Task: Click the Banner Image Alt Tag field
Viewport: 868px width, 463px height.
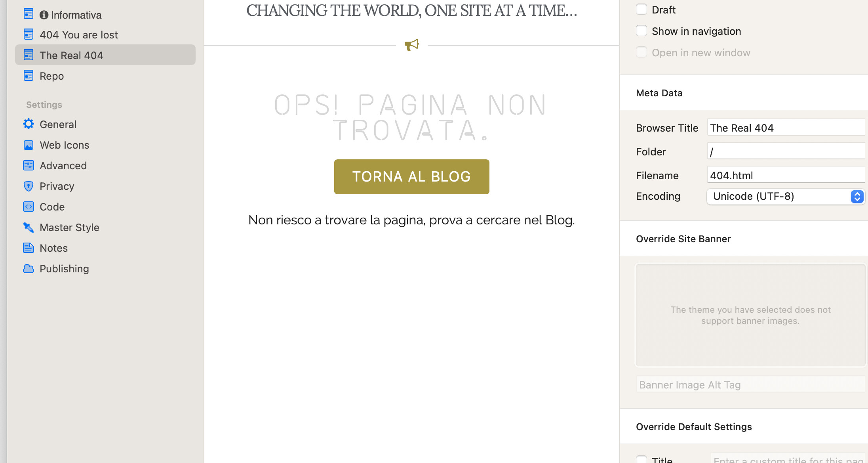Action: [x=750, y=385]
